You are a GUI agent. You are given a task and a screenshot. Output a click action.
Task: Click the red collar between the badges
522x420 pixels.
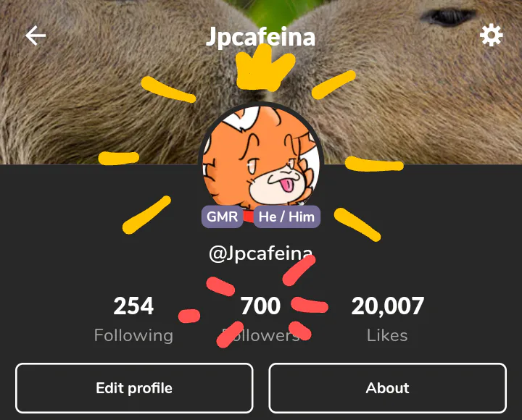point(249,217)
